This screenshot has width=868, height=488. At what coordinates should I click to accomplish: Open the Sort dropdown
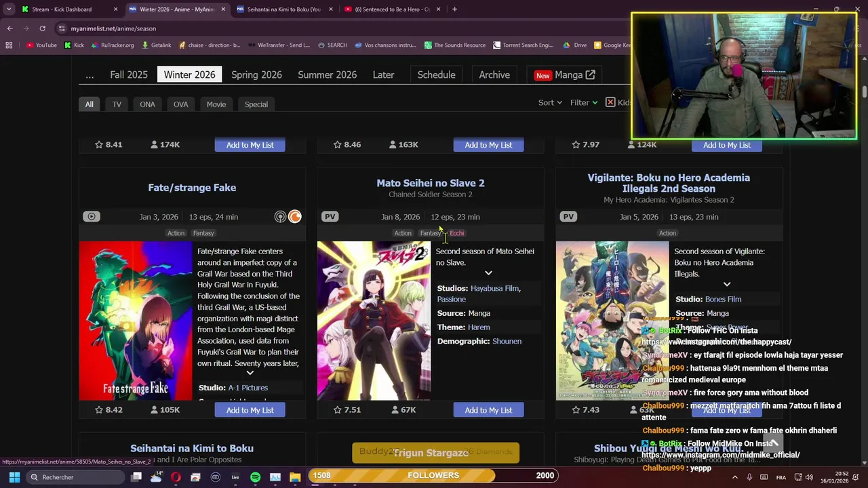coord(550,102)
